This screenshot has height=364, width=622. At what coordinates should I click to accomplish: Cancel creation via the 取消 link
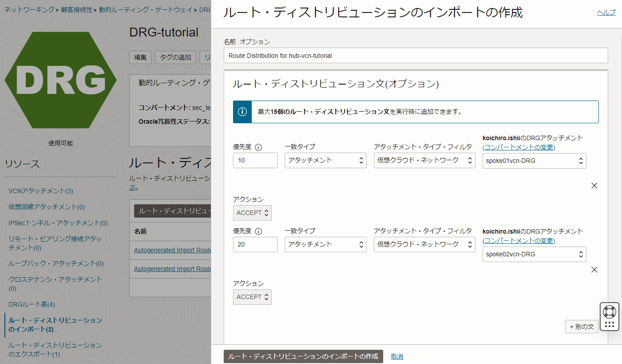coord(397,356)
